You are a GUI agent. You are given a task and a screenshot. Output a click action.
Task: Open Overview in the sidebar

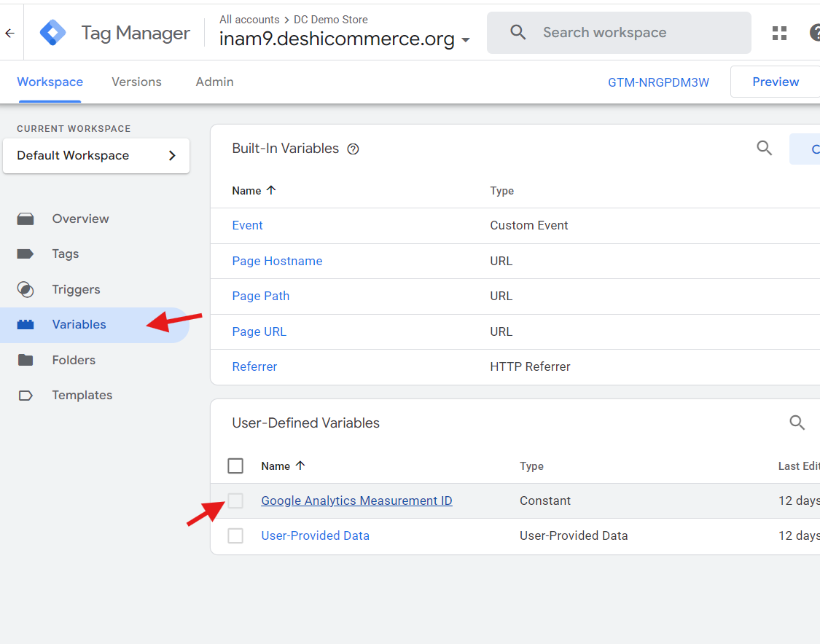tap(80, 219)
